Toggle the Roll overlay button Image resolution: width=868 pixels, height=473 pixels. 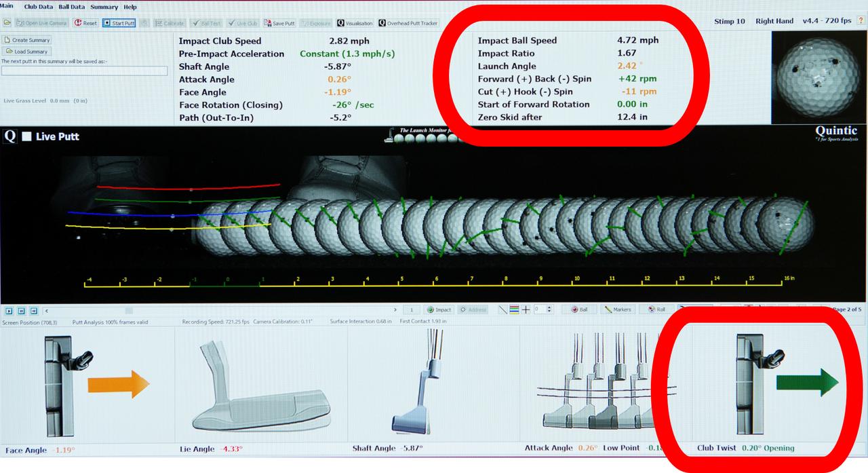tap(656, 309)
